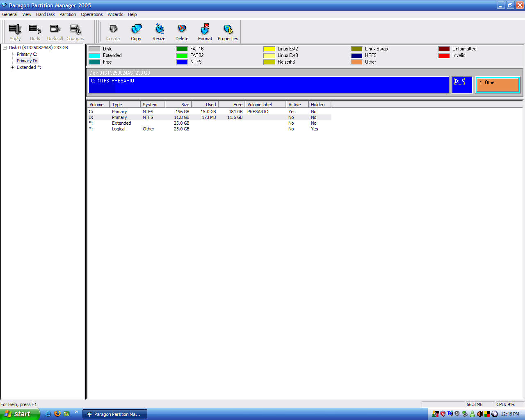Show more quick launch items chevron
525x420 pixels.
[x=77, y=412]
